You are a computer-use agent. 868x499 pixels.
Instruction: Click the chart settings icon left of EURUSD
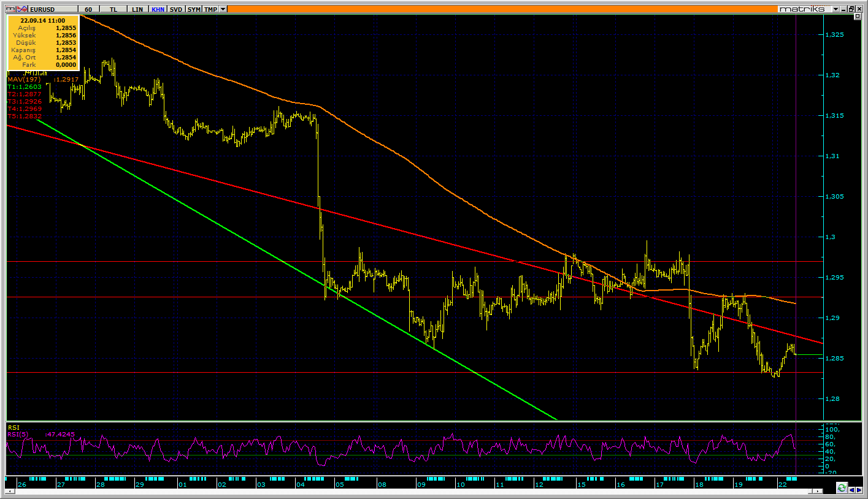[x=10, y=9]
